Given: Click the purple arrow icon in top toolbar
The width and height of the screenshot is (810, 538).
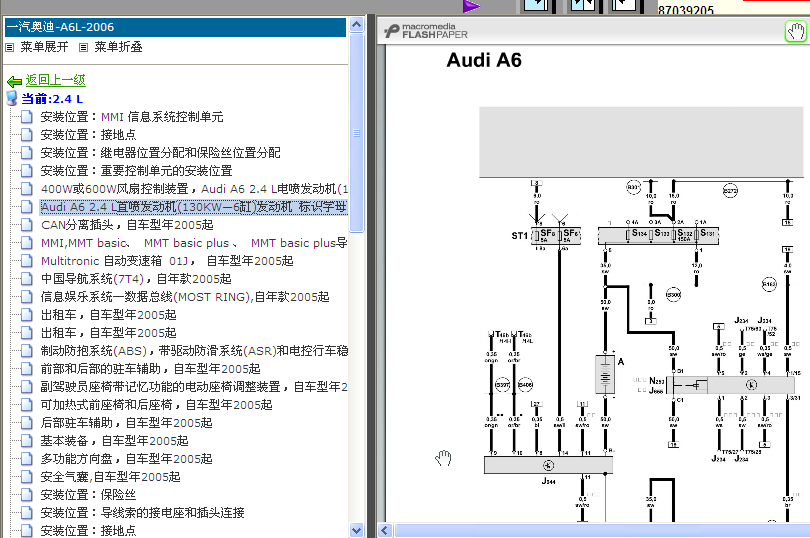Looking at the screenshot, I should 471,6.
